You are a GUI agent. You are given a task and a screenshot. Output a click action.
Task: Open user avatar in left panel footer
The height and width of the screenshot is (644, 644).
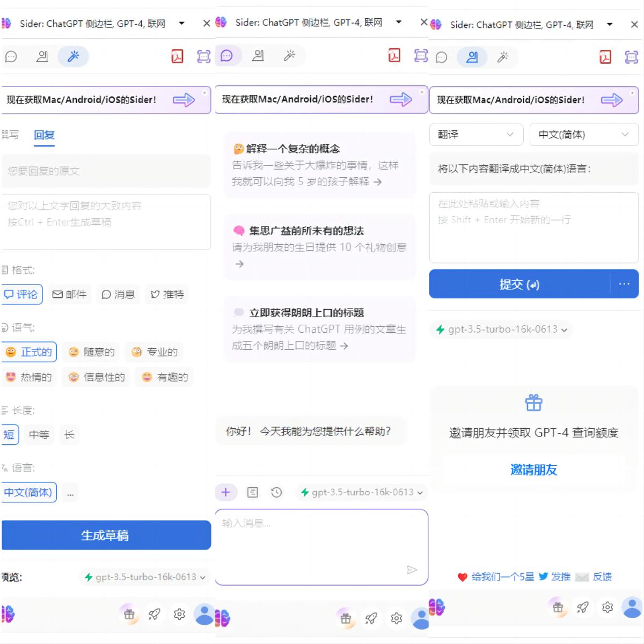pyautogui.click(x=204, y=614)
